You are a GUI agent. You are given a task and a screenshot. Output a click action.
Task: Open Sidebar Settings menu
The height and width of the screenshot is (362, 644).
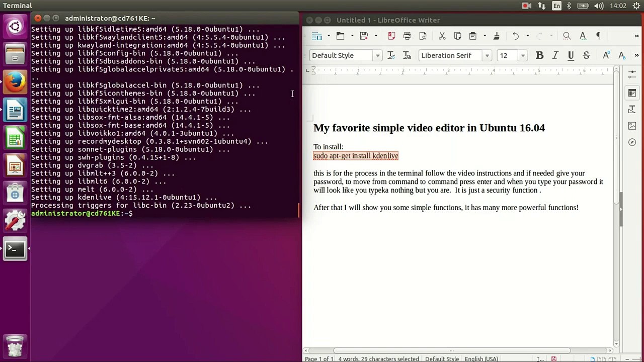click(x=632, y=74)
